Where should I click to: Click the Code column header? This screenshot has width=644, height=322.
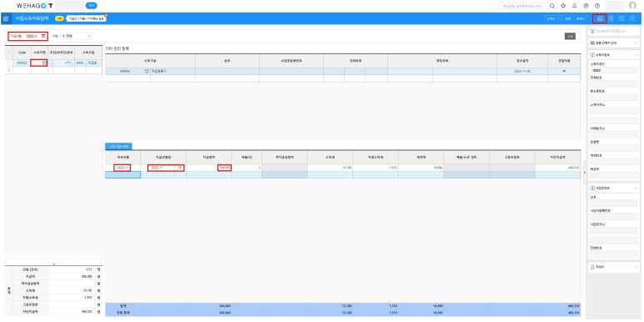(x=22, y=53)
